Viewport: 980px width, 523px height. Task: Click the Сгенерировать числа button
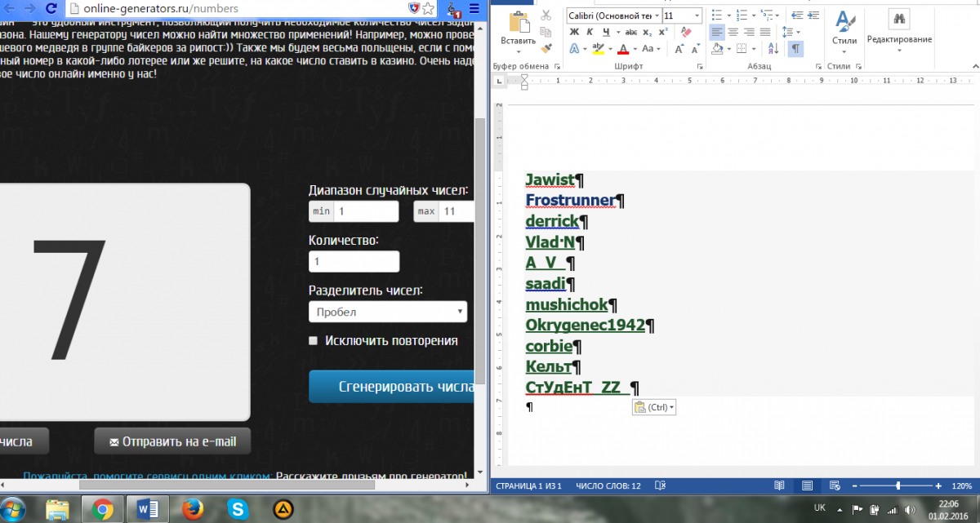click(x=392, y=387)
